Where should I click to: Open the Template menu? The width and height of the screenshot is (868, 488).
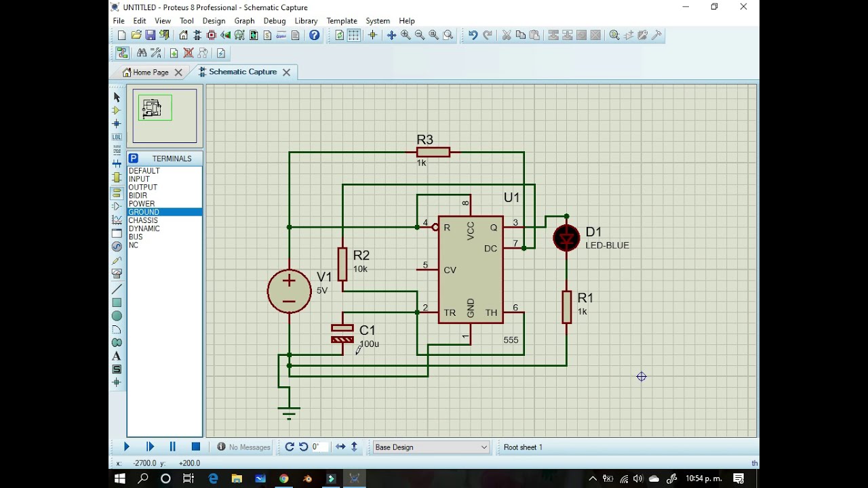point(342,21)
